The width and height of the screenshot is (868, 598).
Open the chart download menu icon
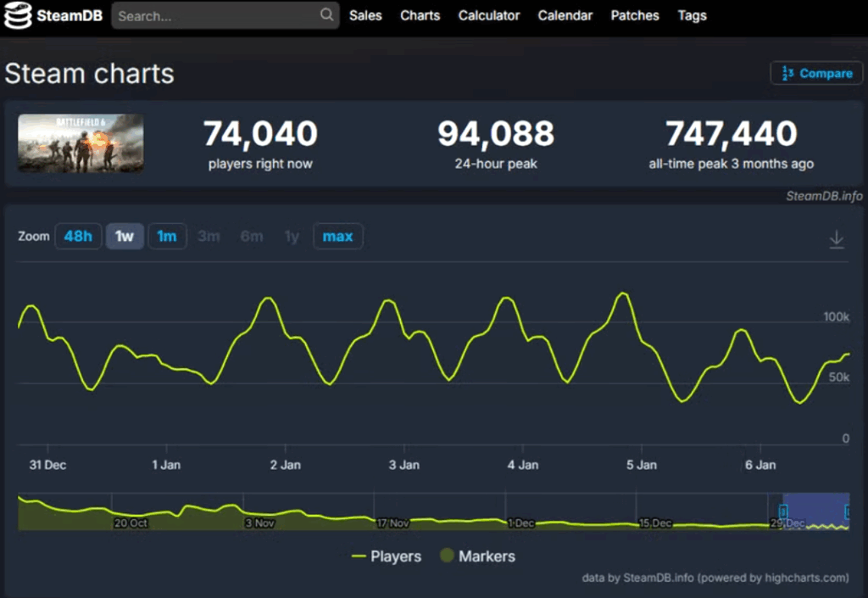point(836,239)
